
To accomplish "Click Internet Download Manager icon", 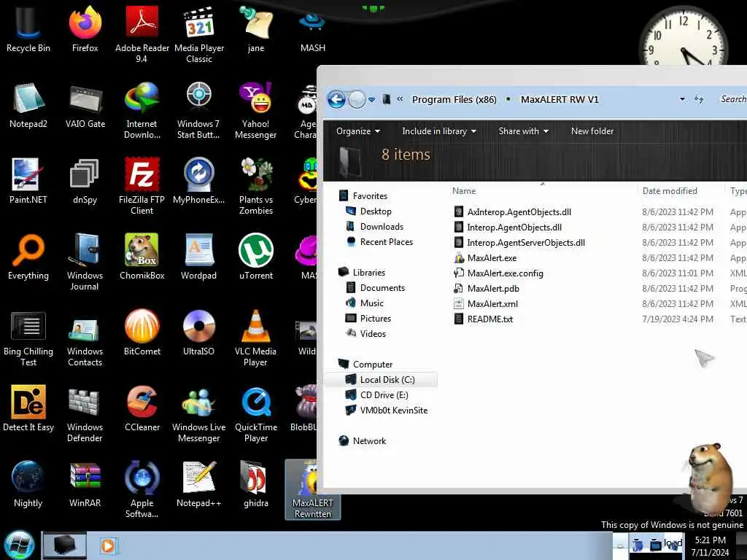I will [x=142, y=111].
